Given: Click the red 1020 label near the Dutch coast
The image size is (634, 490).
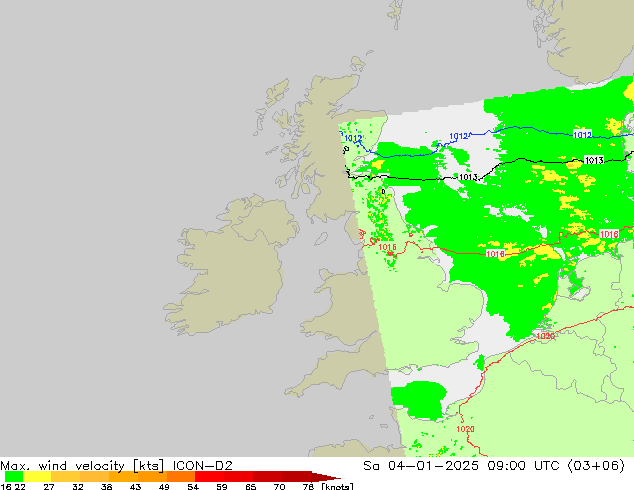Looking at the screenshot, I should (x=545, y=336).
